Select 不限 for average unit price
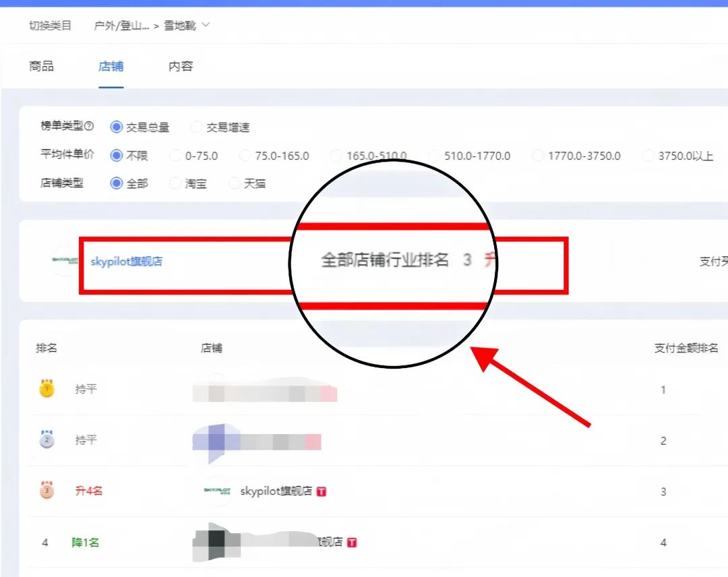 (116, 155)
